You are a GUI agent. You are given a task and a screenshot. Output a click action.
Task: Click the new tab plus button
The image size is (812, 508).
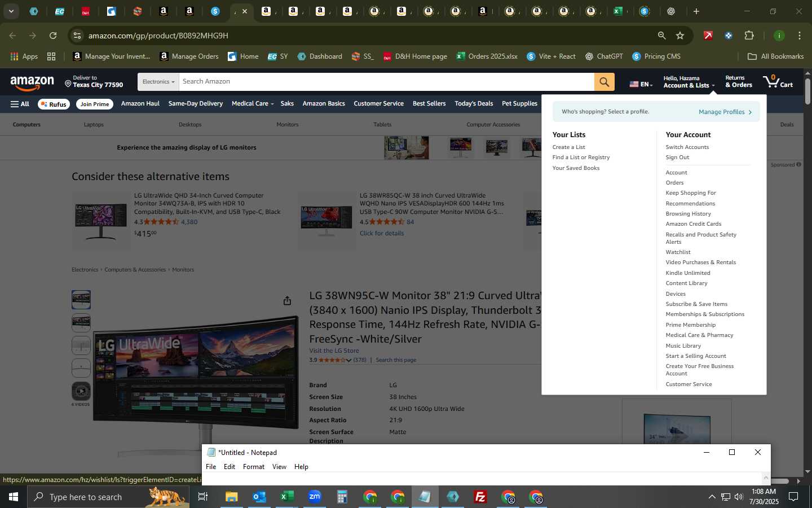(696, 11)
